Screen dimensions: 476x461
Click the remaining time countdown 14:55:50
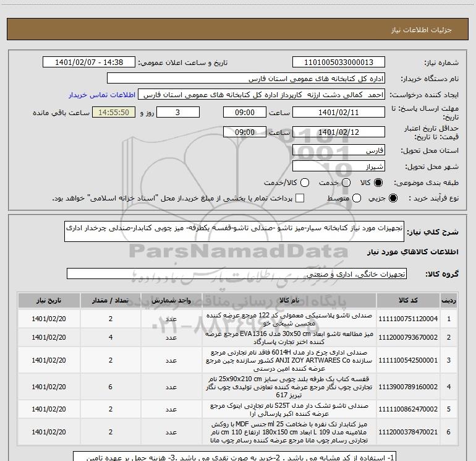tap(114, 112)
